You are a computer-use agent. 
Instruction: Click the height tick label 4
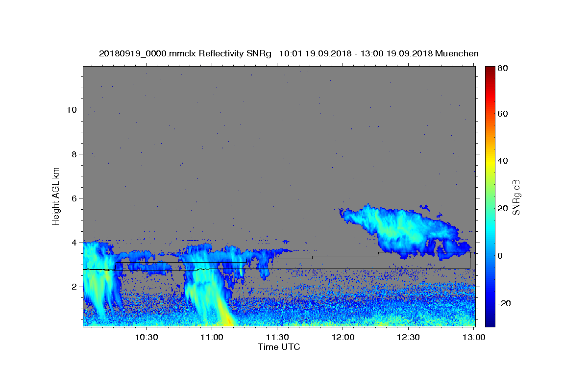click(x=73, y=243)
